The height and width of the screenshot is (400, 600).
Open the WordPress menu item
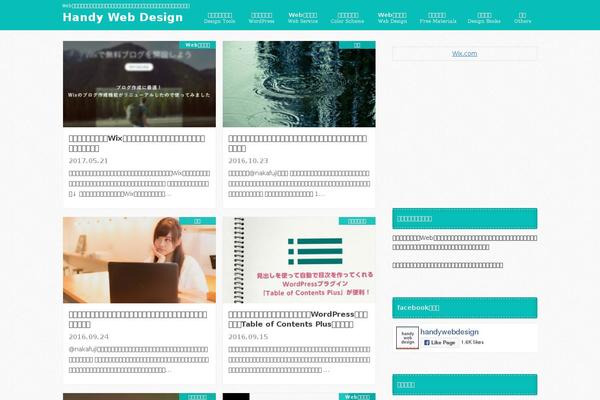tap(261, 18)
